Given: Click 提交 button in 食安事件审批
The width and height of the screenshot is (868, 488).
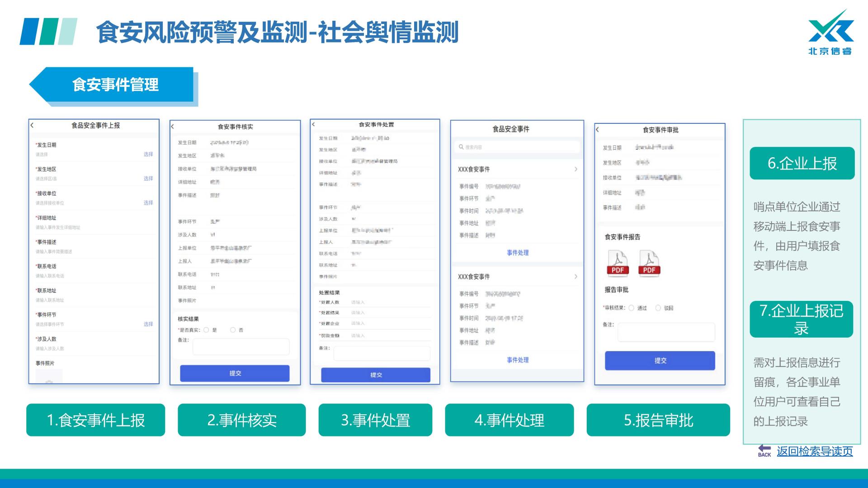Looking at the screenshot, I should [660, 361].
